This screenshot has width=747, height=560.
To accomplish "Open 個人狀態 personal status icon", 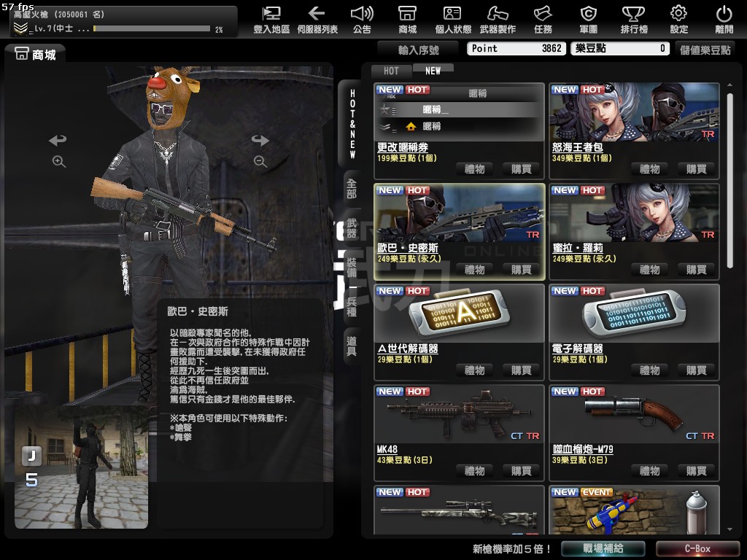I will click(452, 14).
